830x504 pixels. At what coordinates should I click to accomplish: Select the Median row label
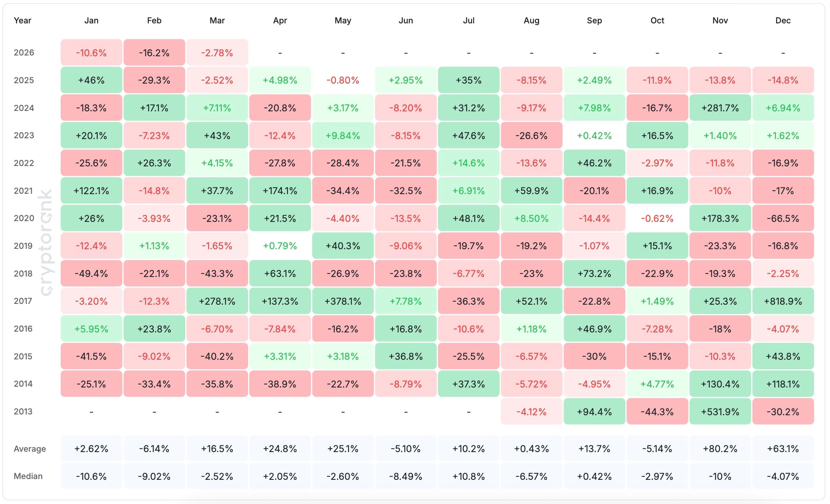coord(28,476)
